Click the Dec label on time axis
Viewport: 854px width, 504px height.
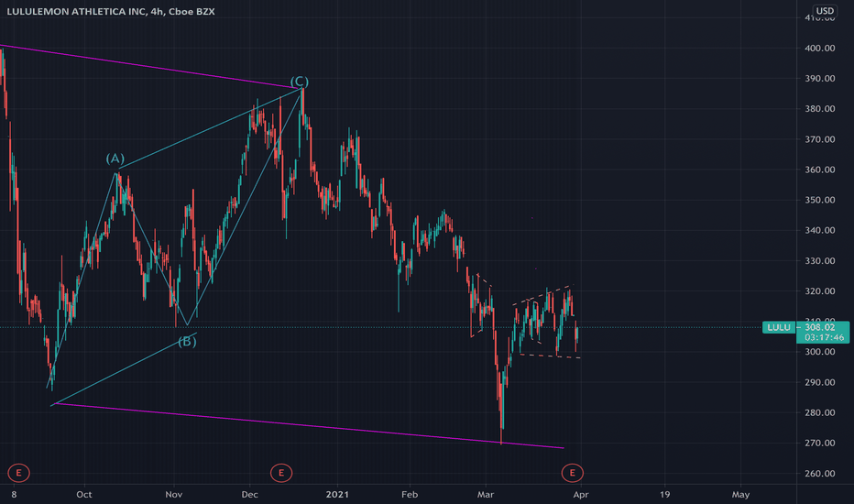[x=249, y=495]
